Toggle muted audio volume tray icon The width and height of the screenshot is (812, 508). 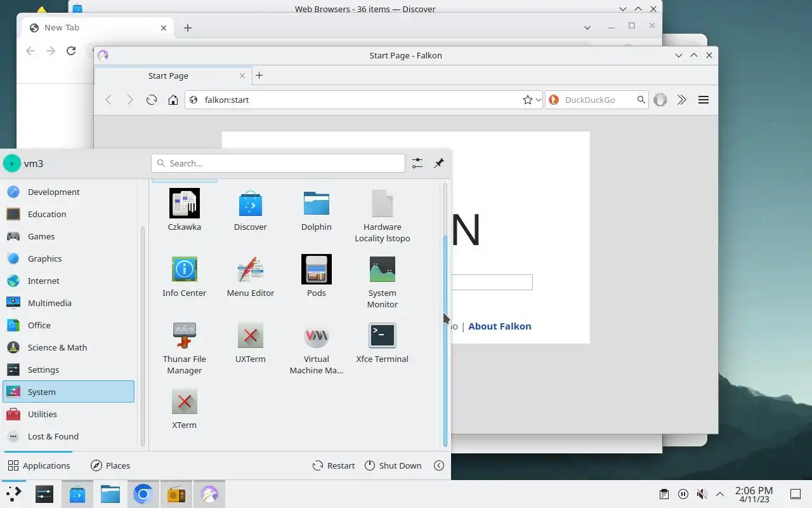point(702,494)
